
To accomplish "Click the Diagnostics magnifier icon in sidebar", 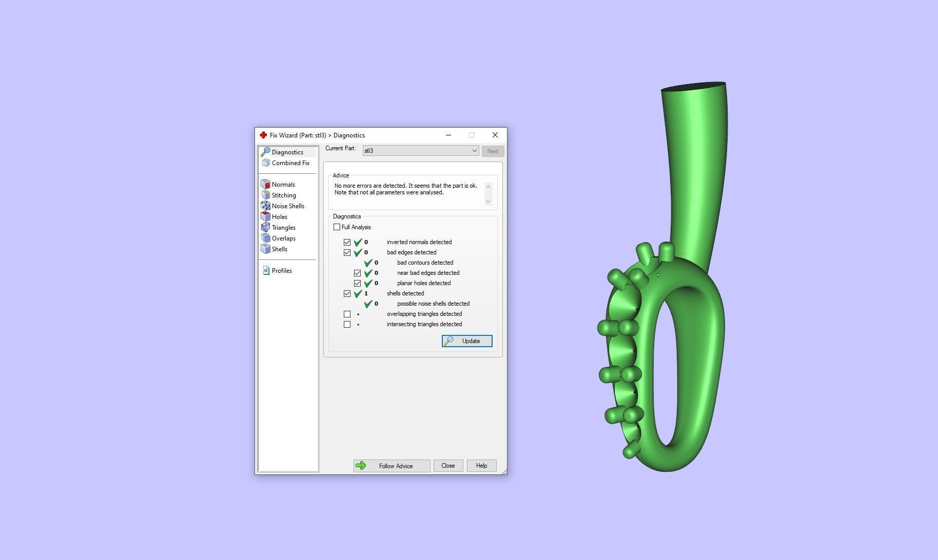I will 265,152.
